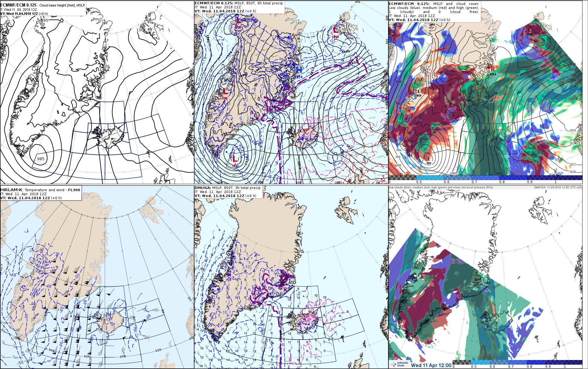Click Iceland on the HIRLAM-K FL300 map

coord(110,322)
